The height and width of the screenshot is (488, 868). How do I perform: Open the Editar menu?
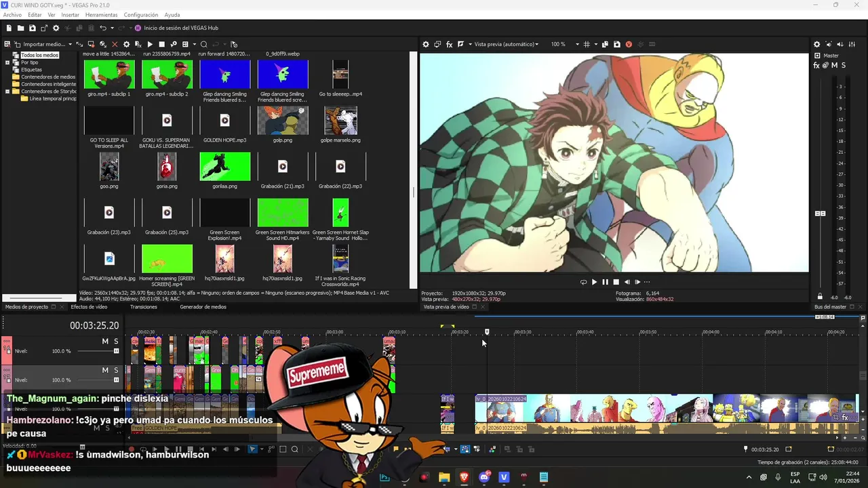[x=35, y=14]
